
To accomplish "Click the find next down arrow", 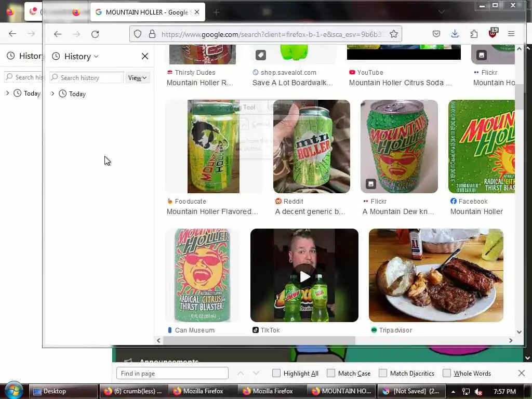I will click(x=256, y=373).
